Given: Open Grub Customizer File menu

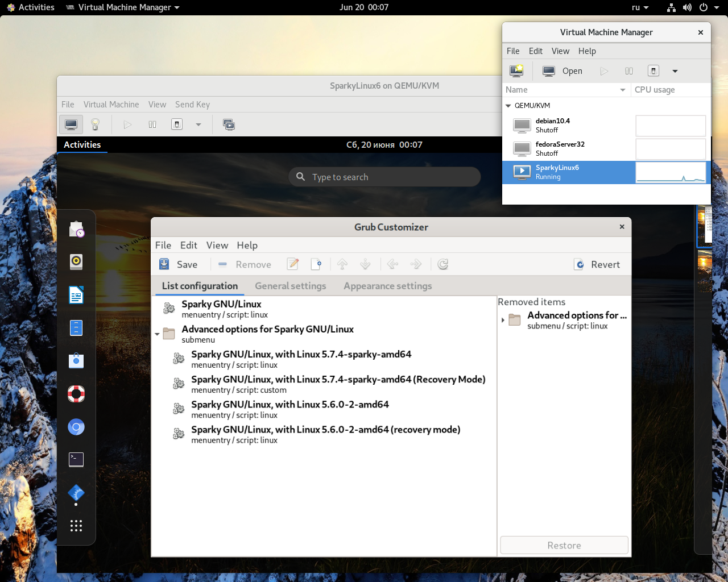Looking at the screenshot, I should (x=163, y=245).
